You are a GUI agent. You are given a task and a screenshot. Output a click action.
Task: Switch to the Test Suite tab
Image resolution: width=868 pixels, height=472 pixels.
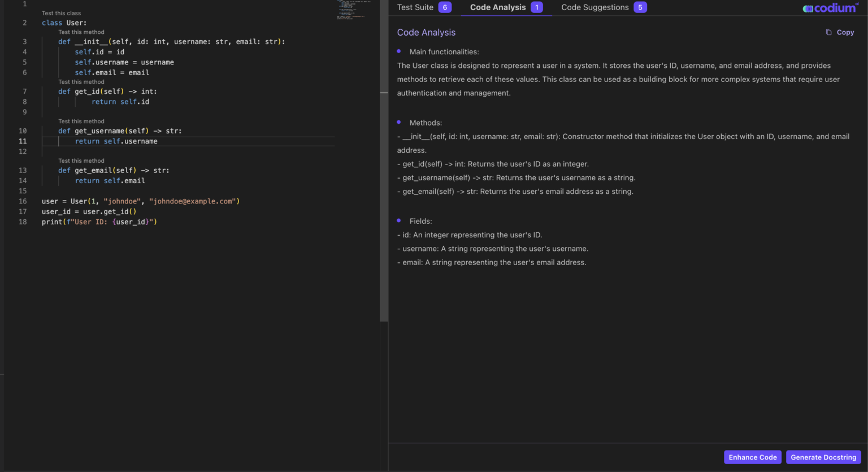pos(415,7)
